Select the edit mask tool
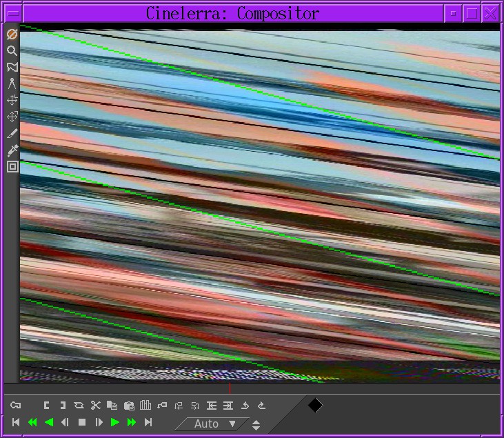 coord(12,67)
